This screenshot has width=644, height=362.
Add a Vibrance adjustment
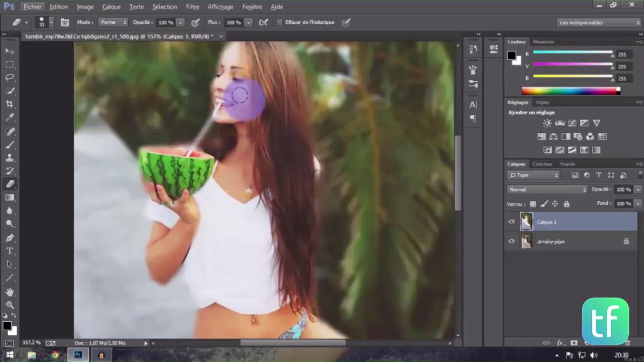(x=597, y=123)
